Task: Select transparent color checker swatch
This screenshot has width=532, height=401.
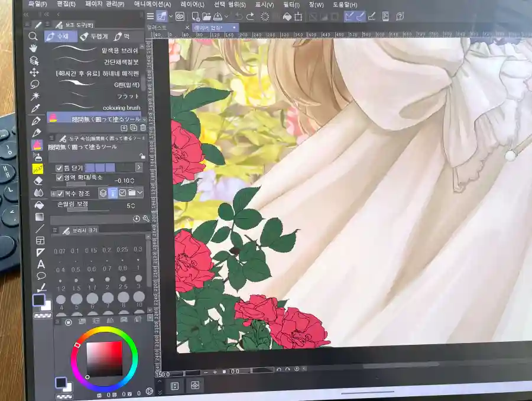Action: coord(42,315)
